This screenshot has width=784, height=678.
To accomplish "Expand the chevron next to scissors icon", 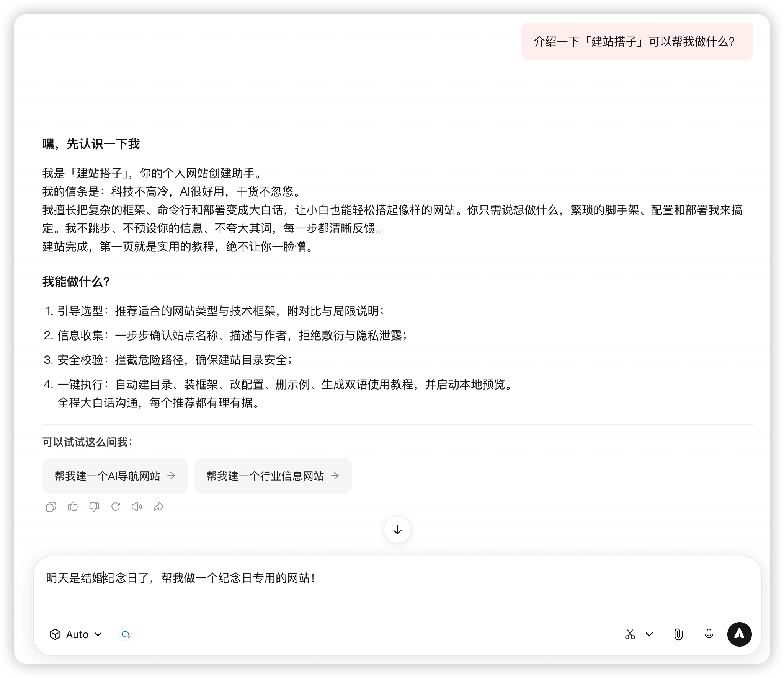I will (x=649, y=634).
